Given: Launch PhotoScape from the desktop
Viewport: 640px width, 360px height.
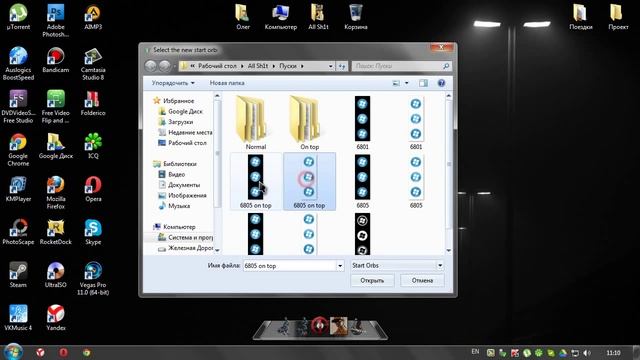Looking at the screenshot, I should [18, 232].
